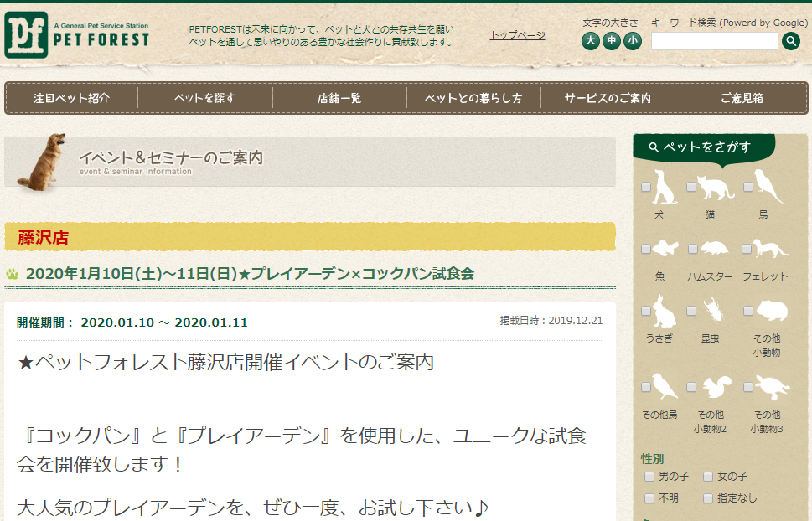Go to トップページ link
The image size is (812, 521).
pos(518,35)
